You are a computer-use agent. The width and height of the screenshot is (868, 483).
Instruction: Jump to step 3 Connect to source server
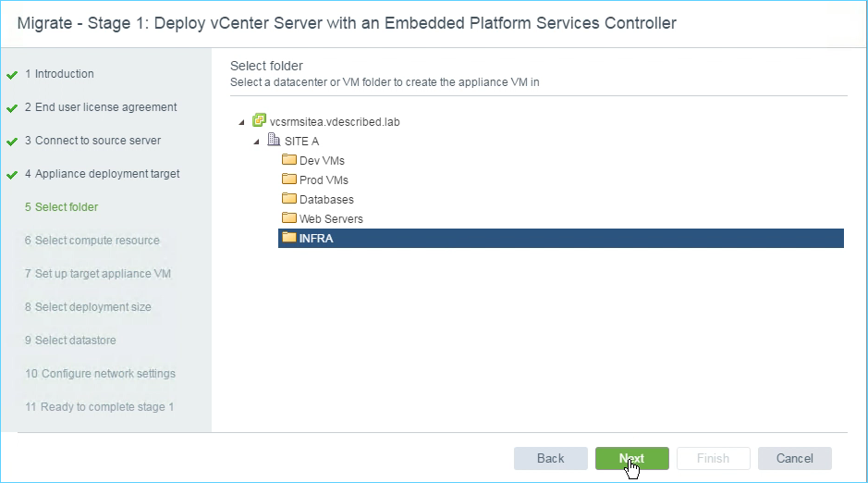[92, 140]
